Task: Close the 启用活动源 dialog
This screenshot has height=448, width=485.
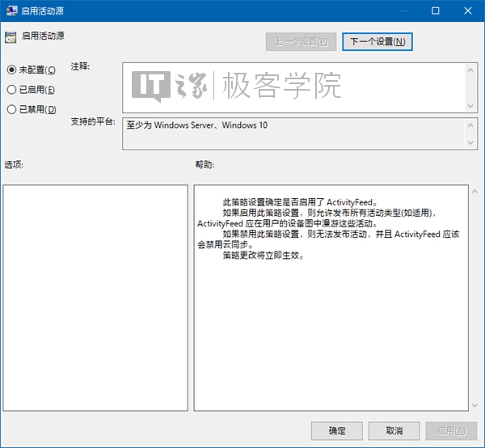Action: [468, 11]
